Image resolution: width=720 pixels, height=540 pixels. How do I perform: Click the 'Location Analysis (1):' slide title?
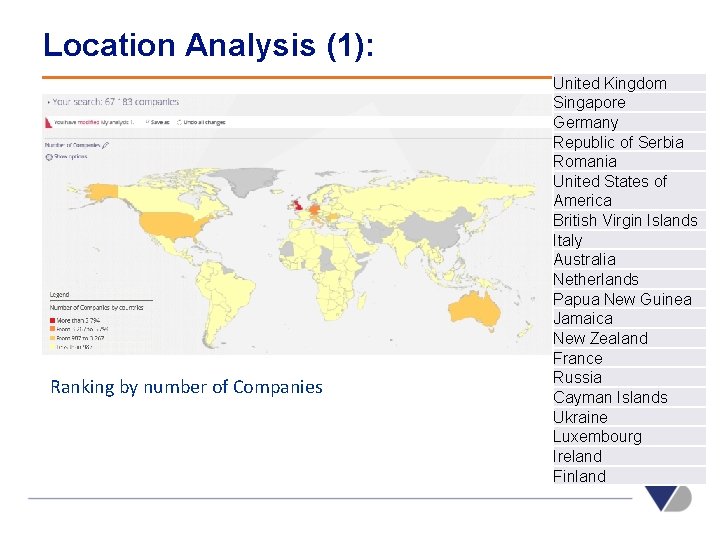click(x=208, y=45)
